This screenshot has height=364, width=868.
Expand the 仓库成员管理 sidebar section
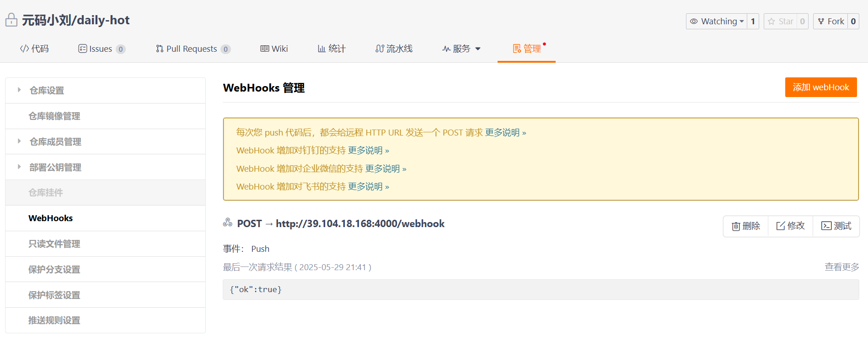[19, 141]
